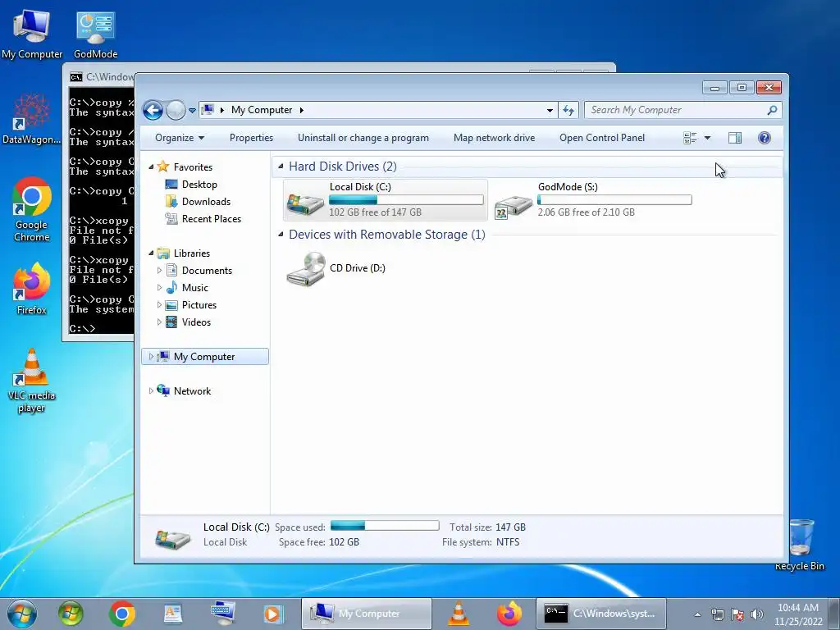Open the media player taskbar icon
Image resolution: width=840 pixels, height=630 pixels.
coord(272,614)
